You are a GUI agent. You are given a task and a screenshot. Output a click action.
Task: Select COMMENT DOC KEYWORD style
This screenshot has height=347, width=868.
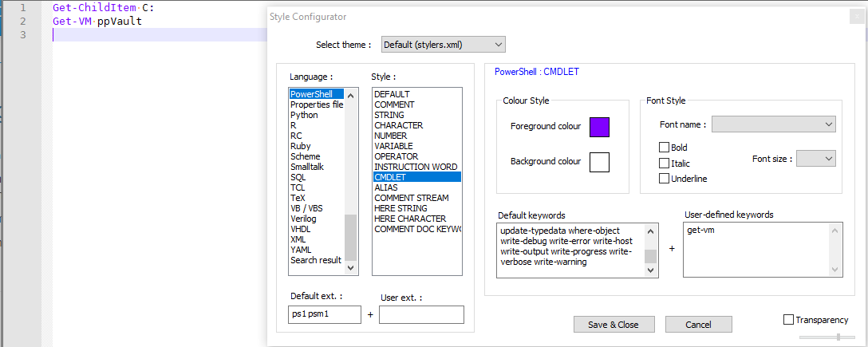point(416,229)
